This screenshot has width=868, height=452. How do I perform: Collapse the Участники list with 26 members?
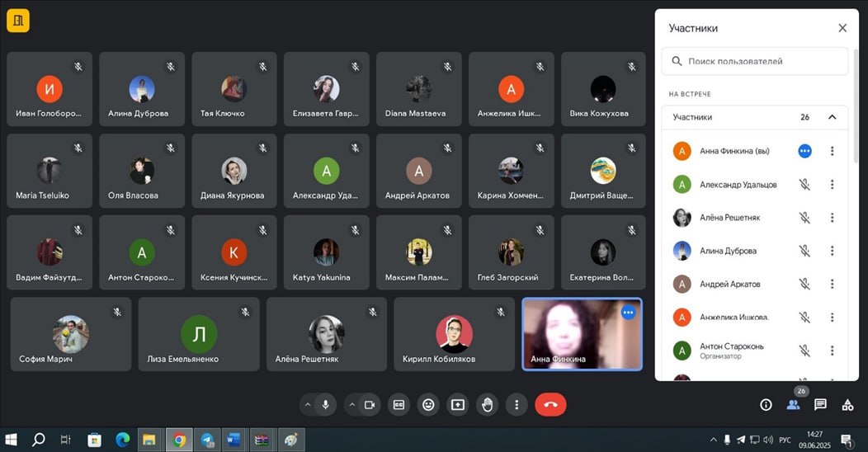(x=832, y=117)
